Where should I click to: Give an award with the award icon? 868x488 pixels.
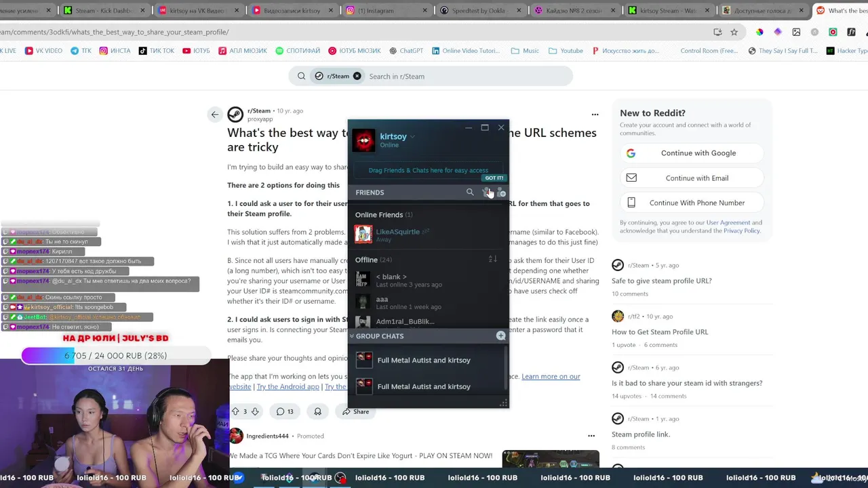(317, 411)
